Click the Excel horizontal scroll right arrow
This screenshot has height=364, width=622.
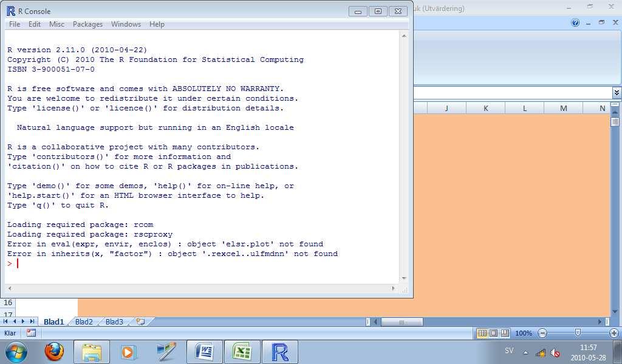click(600, 322)
